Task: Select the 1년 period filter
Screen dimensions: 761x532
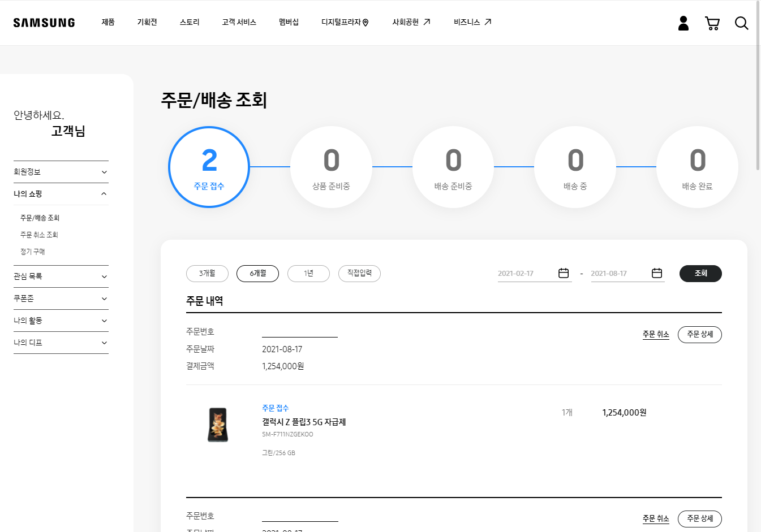Action: coord(308,274)
